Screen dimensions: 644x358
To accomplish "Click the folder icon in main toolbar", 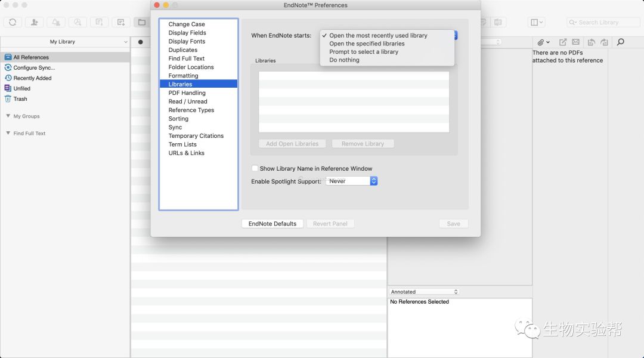I will pyautogui.click(x=142, y=22).
